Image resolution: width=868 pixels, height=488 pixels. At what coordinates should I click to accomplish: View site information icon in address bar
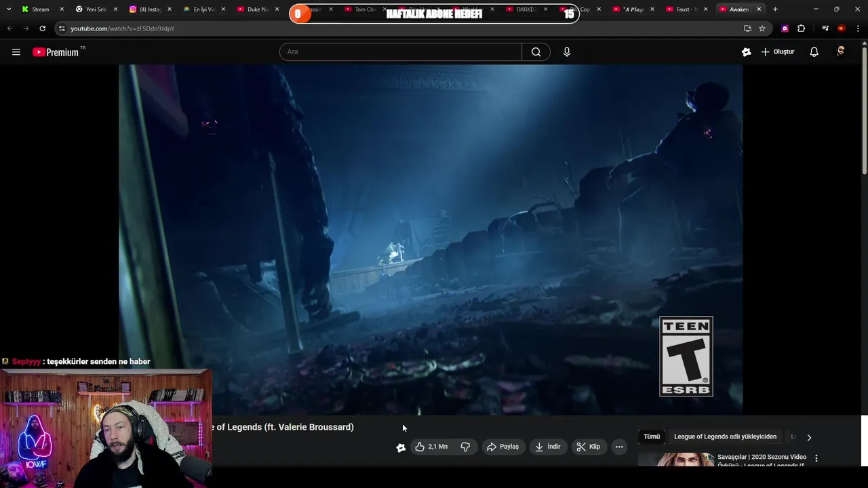point(62,28)
